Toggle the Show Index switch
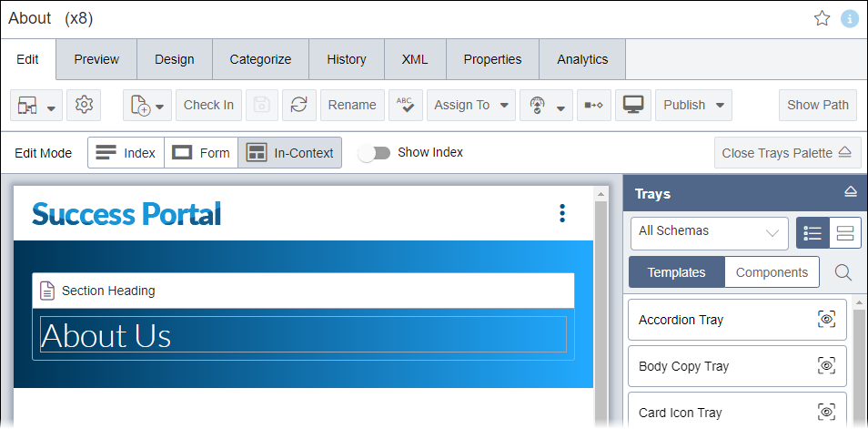The height and width of the screenshot is (429, 868). (x=374, y=153)
